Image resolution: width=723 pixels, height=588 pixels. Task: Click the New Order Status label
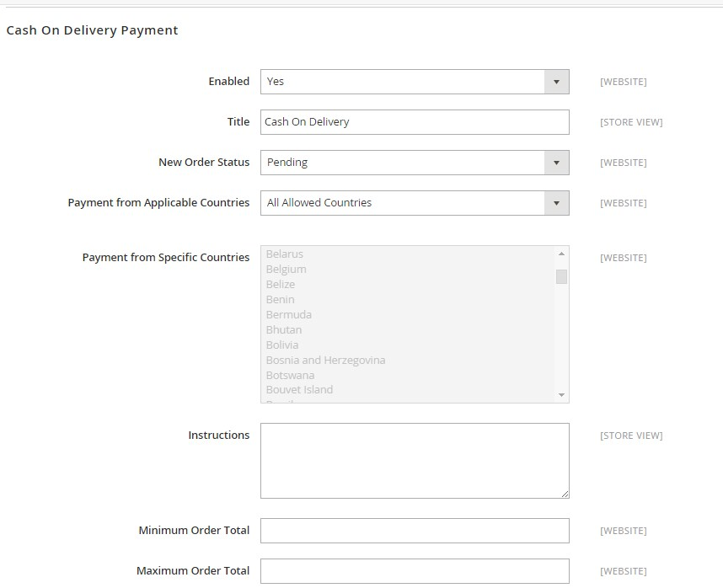pos(204,163)
